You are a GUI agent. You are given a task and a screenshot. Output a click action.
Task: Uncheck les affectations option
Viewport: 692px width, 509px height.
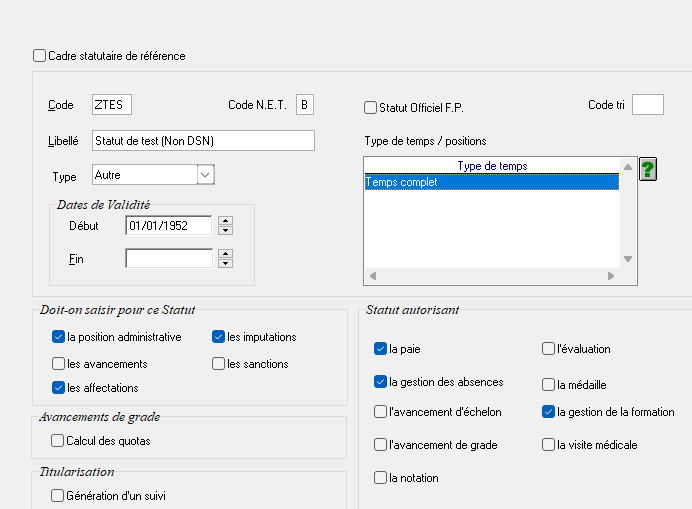(58, 388)
